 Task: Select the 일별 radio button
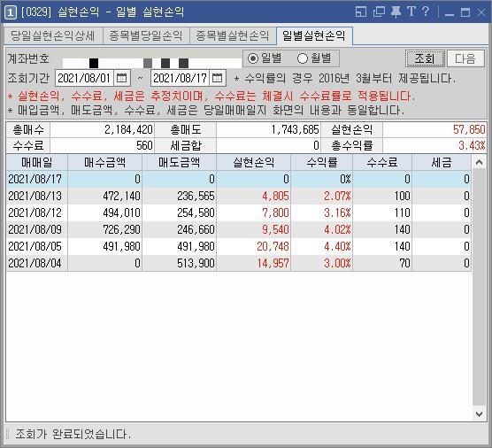[252, 58]
